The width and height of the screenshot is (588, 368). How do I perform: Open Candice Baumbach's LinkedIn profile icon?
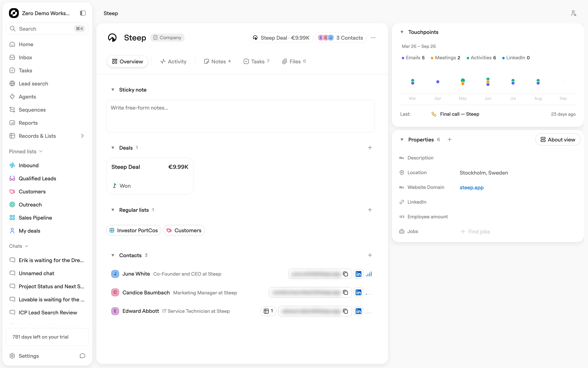click(358, 293)
